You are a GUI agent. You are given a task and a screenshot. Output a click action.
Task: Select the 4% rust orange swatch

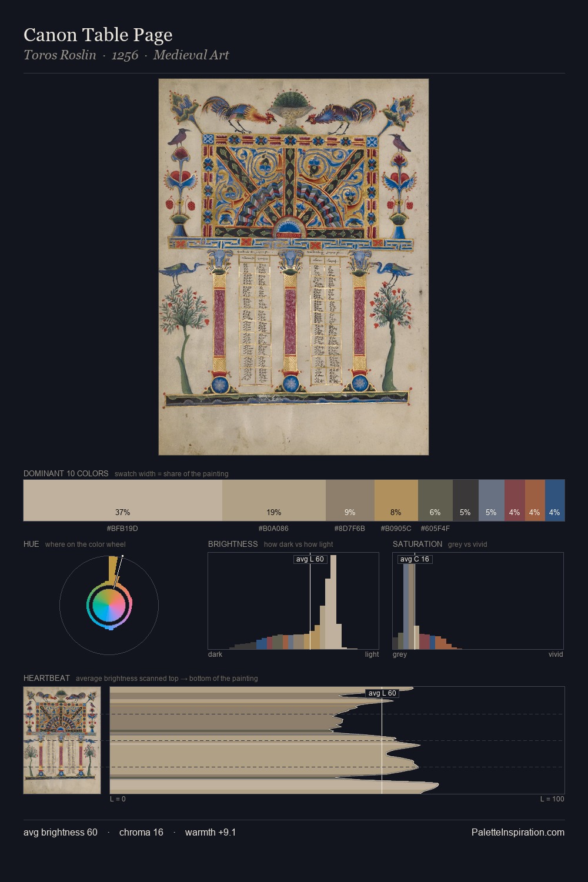(535, 500)
